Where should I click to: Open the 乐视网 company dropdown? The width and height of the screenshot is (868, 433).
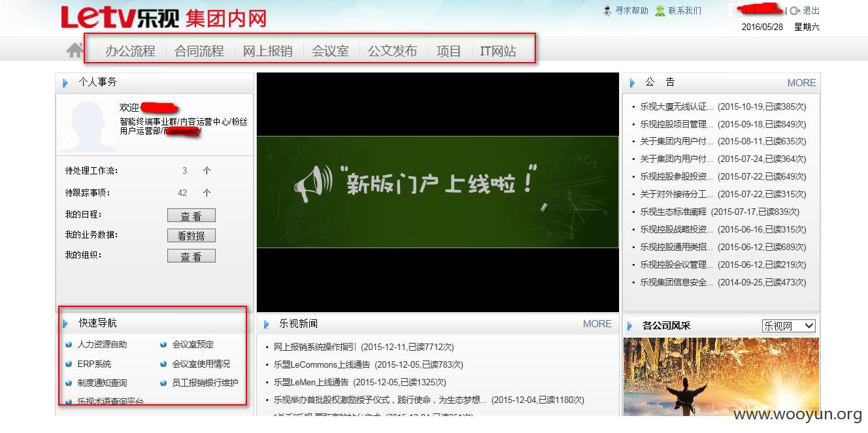click(789, 326)
